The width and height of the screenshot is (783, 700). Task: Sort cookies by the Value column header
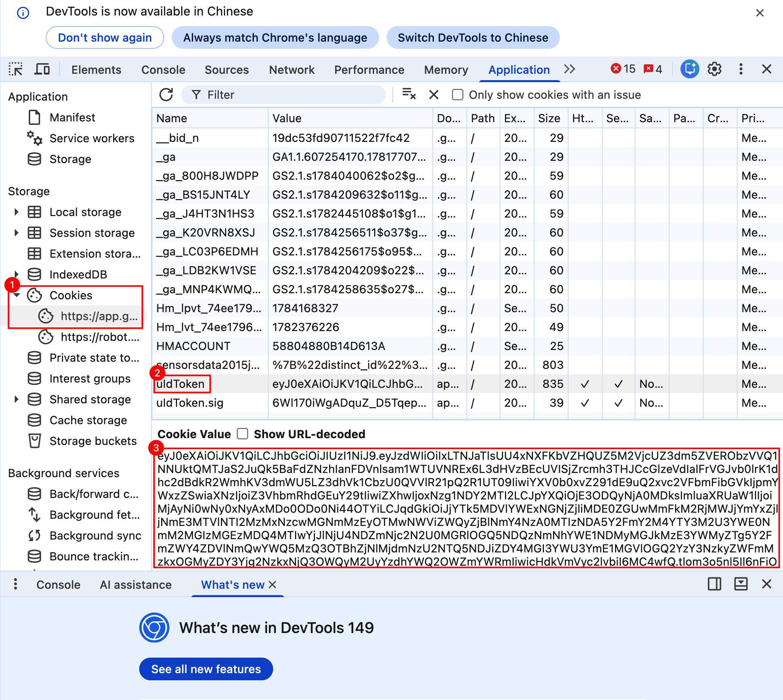350,118
